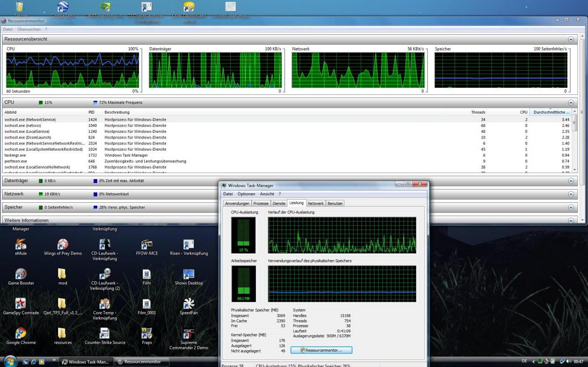This screenshot has width=588, height=367.
Task: Sort by the PID column header
Action: [x=94, y=112]
